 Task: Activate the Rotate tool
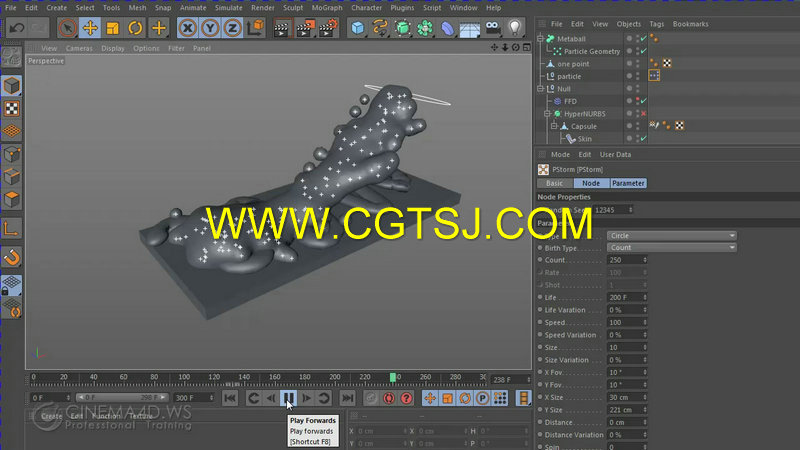[135, 28]
